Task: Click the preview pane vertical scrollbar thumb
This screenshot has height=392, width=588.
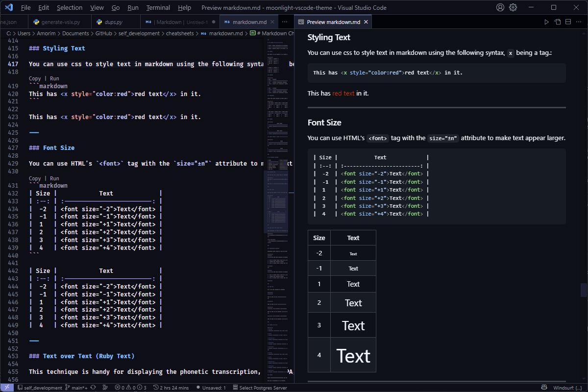Action: [584, 290]
